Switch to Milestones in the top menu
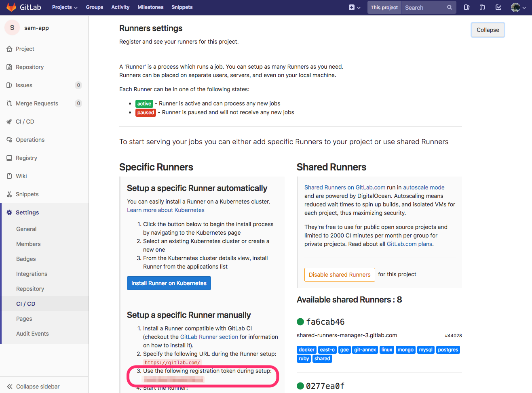 (150, 7)
